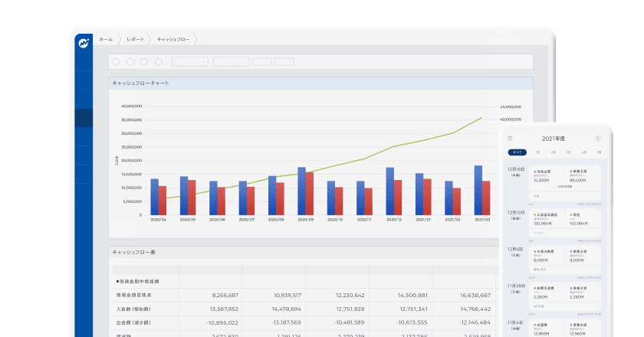The image size is (644, 337).
Task: Open the 工具器具備品 150,984円 entry on phone
Action: point(547,219)
